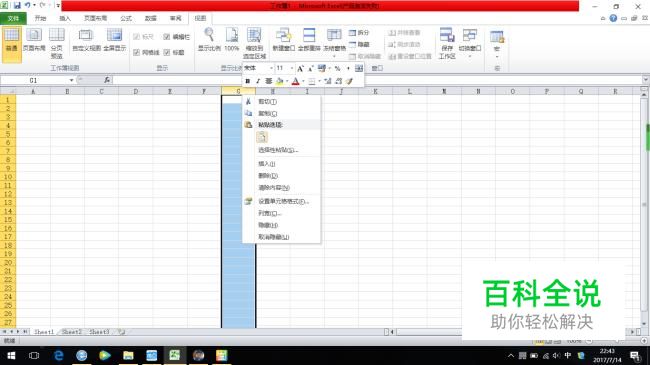Viewport: 650px width, 365px height.
Task: Switch to the Formulas (公式) tab
Action: tap(126, 18)
